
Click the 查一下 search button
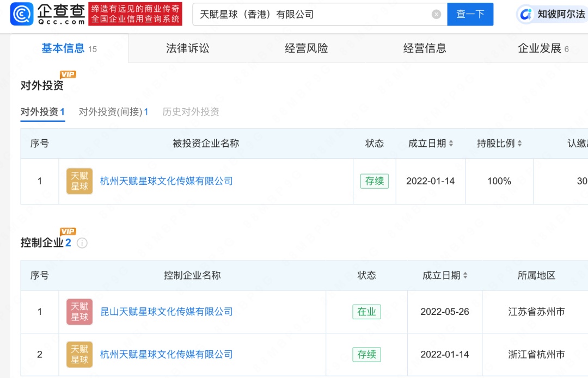tap(470, 15)
